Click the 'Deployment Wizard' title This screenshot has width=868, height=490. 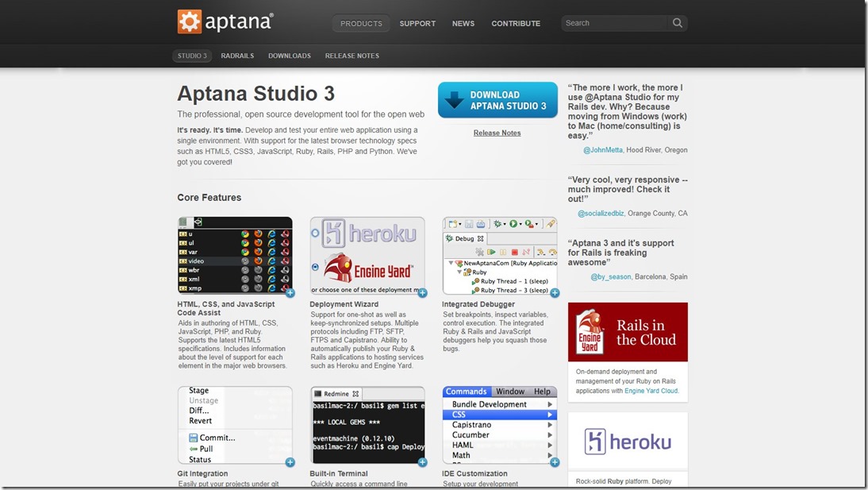(344, 304)
